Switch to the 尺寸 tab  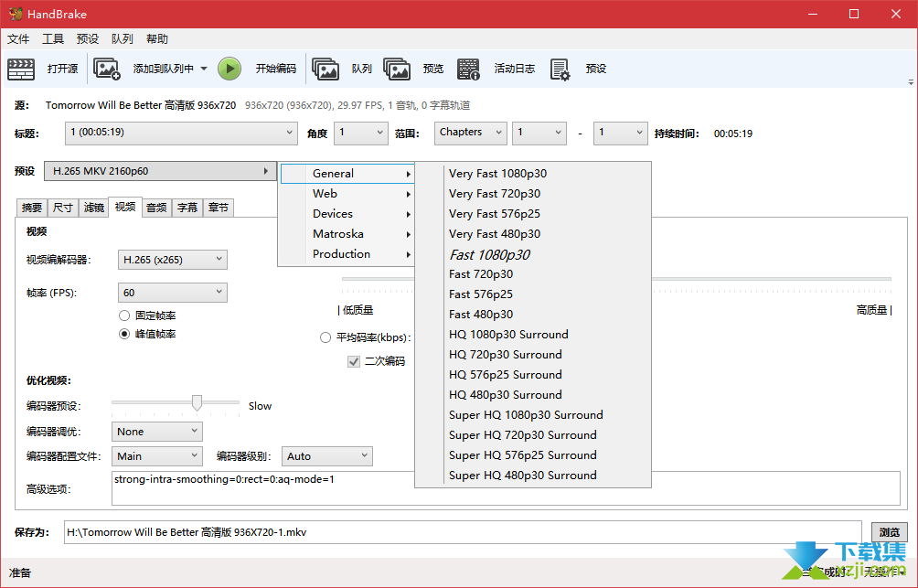click(x=63, y=208)
